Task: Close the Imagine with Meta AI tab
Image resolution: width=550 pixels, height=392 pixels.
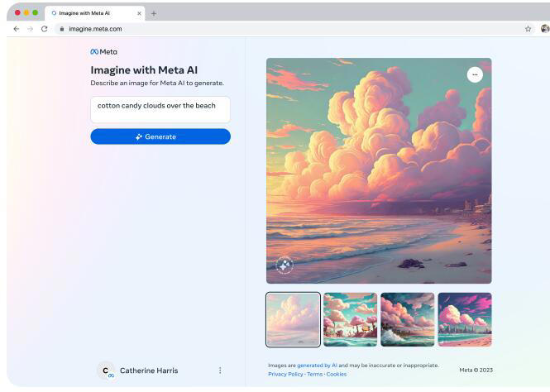Action: 139,13
